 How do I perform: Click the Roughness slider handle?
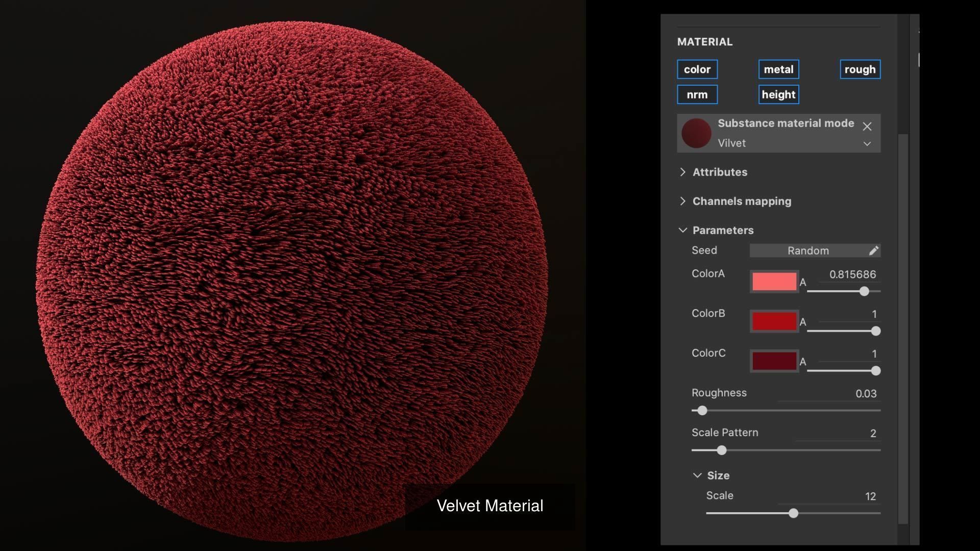click(702, 410)
